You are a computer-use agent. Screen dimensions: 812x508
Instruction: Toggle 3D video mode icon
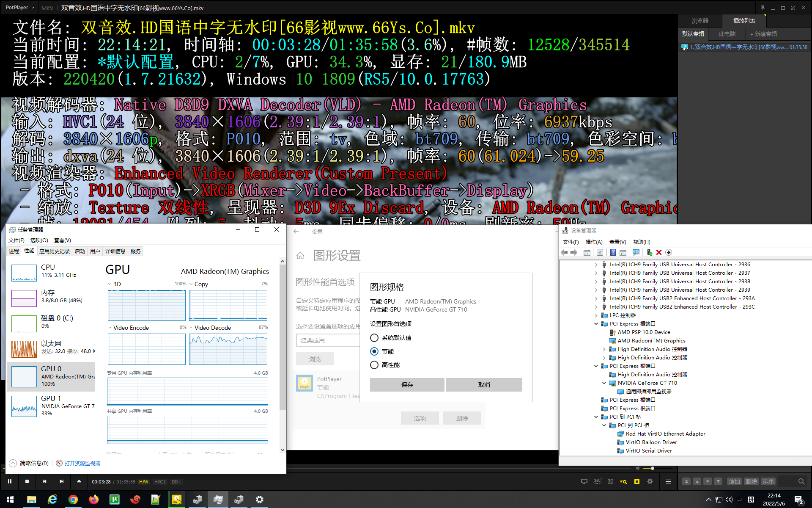click(x=610, y=481)
